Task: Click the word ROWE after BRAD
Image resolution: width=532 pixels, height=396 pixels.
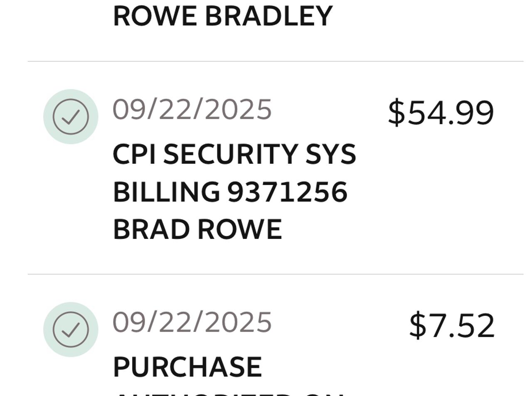Action: 239,229
